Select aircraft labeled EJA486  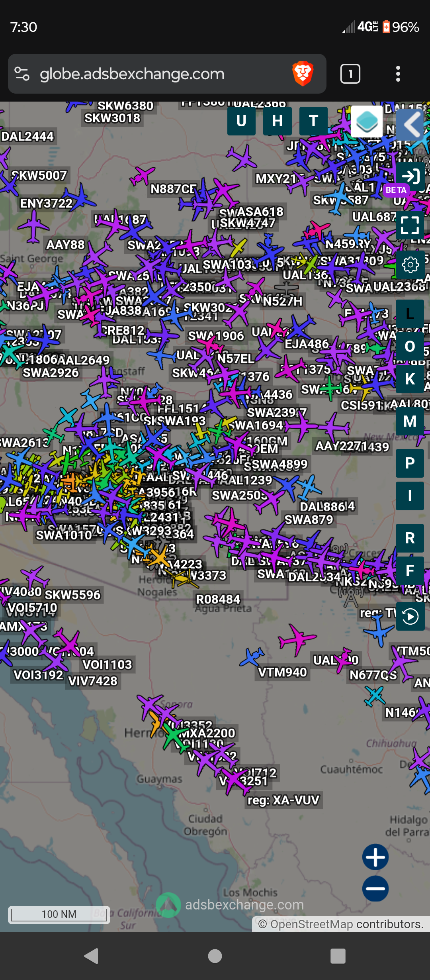pyautogui.click(x=307, y=343)
